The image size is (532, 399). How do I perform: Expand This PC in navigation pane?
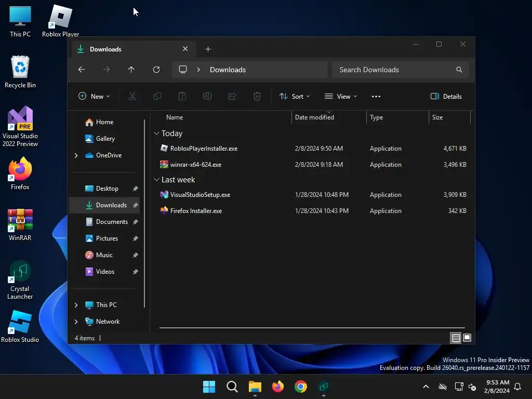(x=76, y=305)
